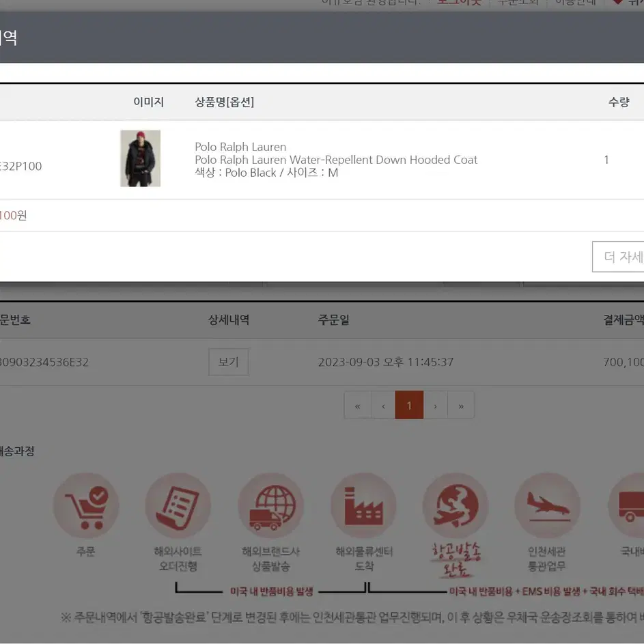Click the 주문 step label under cart

[86, 551]
